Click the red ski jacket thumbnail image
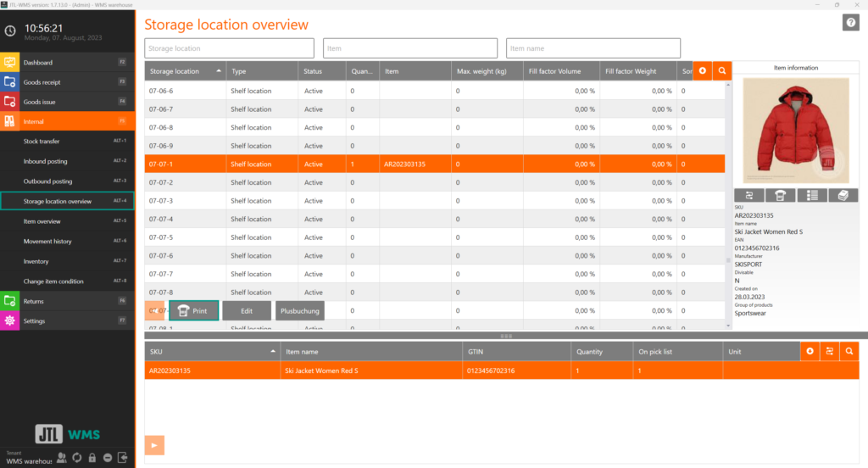 click(796, 130)
